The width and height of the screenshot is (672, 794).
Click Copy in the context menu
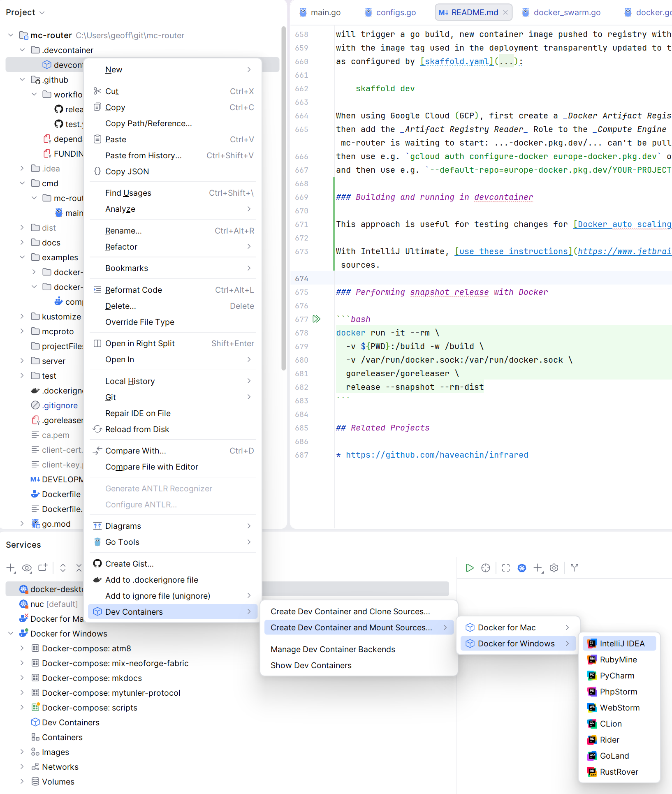tap(173, 107)
